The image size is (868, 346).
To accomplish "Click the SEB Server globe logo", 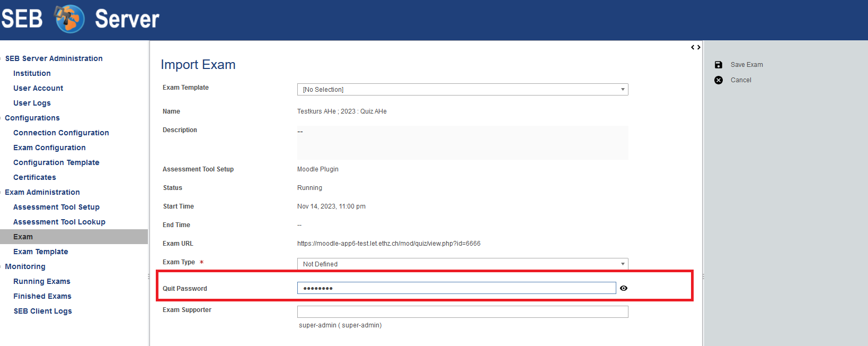I will [70, 19].
